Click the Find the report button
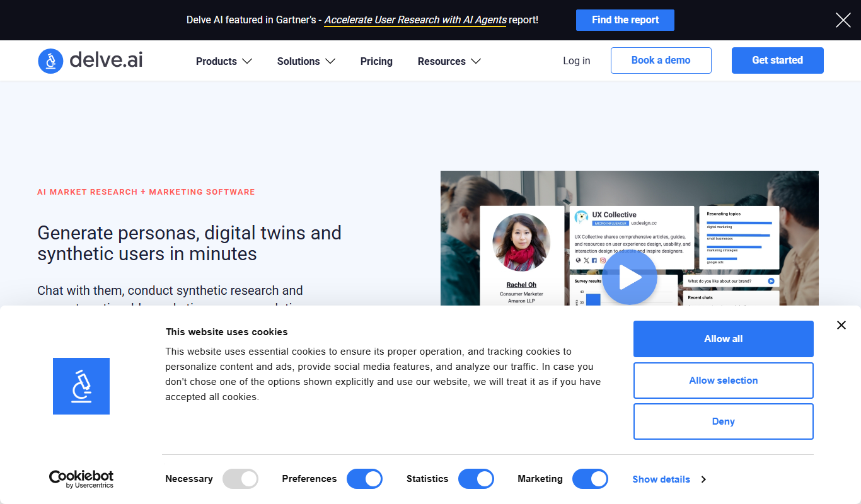The image size is (861, 504). 625,20
